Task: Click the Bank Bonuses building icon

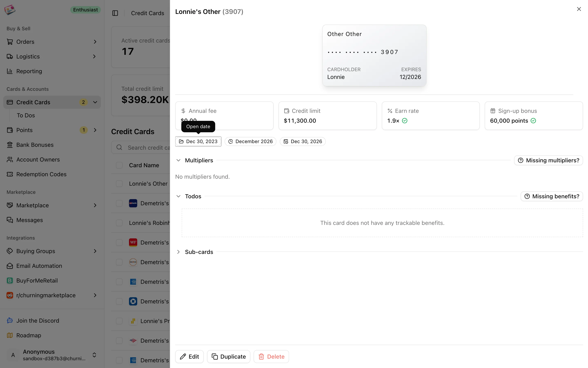Action: pyautogui.click(x=10, y=145)
